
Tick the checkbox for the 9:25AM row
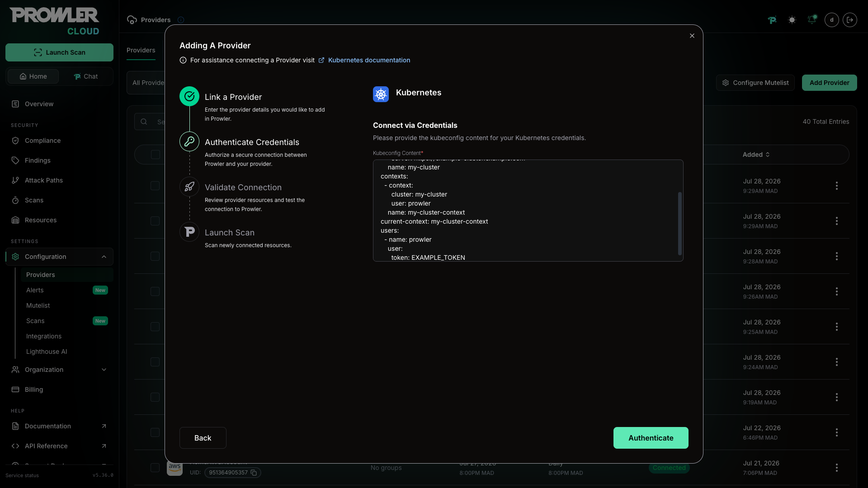click(155, 327)
